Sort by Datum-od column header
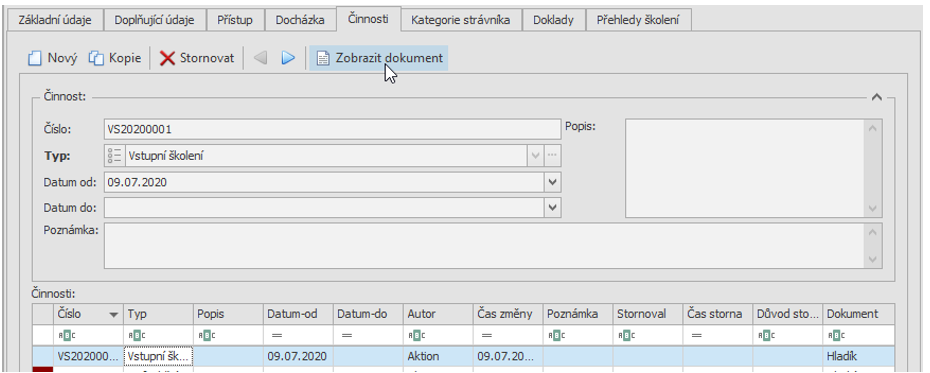The height and width of the screenshot is (373, 930). click(298, 314)
